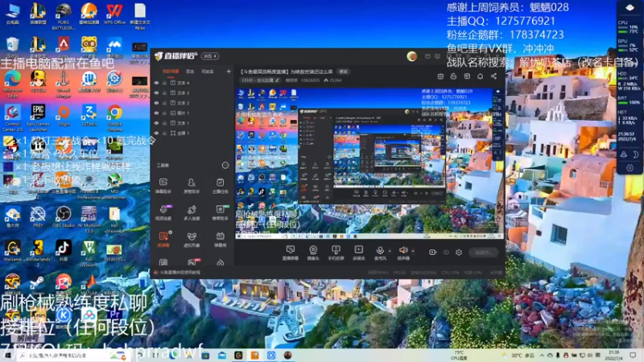Click the stream preview canvas
Screen dimensions: 644x362
369,163
